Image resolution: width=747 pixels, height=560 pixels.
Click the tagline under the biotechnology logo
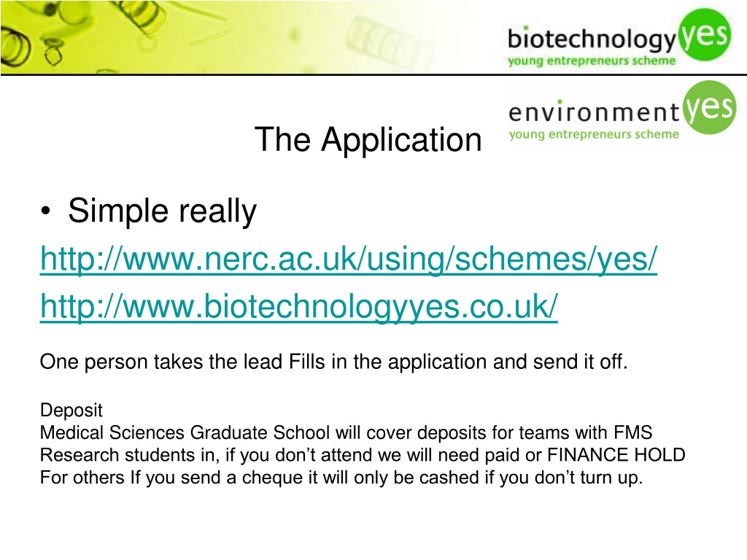592,61
